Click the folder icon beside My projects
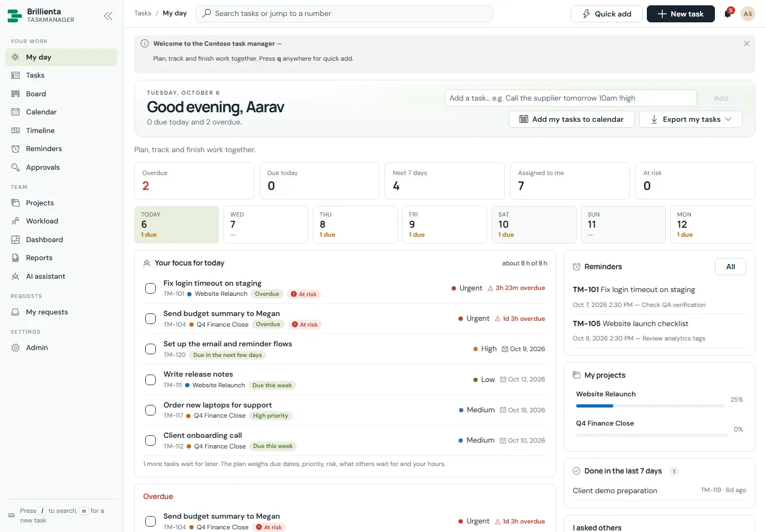This screenshot has width=766, height=532. coord(576,375)
